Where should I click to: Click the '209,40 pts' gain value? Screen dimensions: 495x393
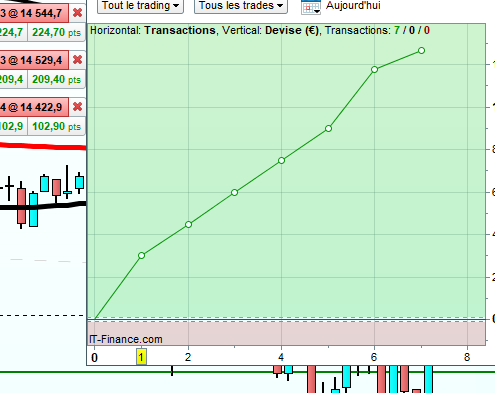56,79
